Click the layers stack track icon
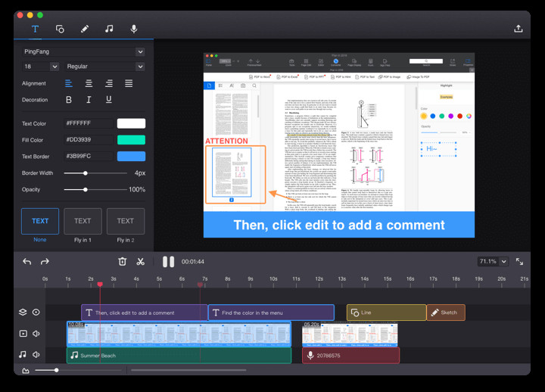The height and width of the screenshot is (392, 545). pyautogui.click(x=23, y=312)
